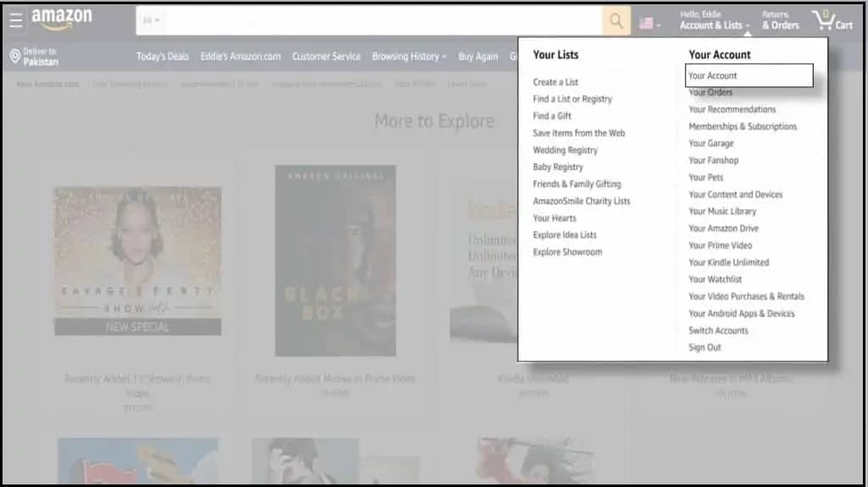Click the orange search magnifier button
The image size is (868, 487).
click(x=616, y=21)
